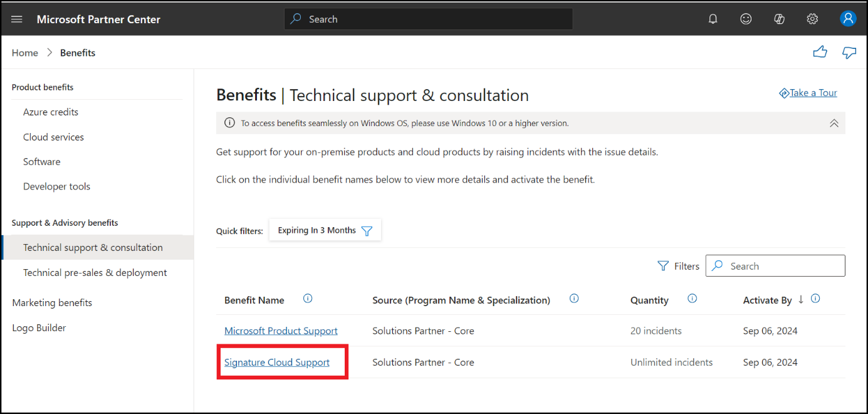Open Marketing benefits in sidebar
This screenshot has width=868, height=414.
pos(52,302)
